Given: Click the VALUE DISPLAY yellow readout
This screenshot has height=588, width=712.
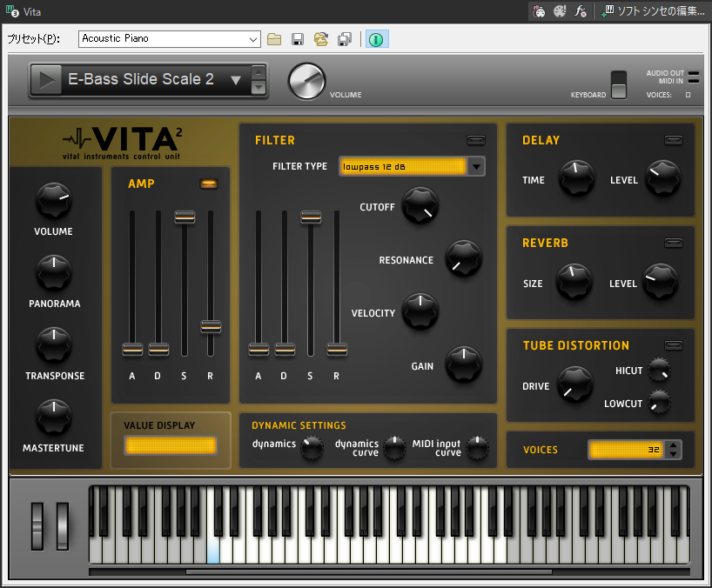Looking at the screenshot, I should tap(171, 445).
